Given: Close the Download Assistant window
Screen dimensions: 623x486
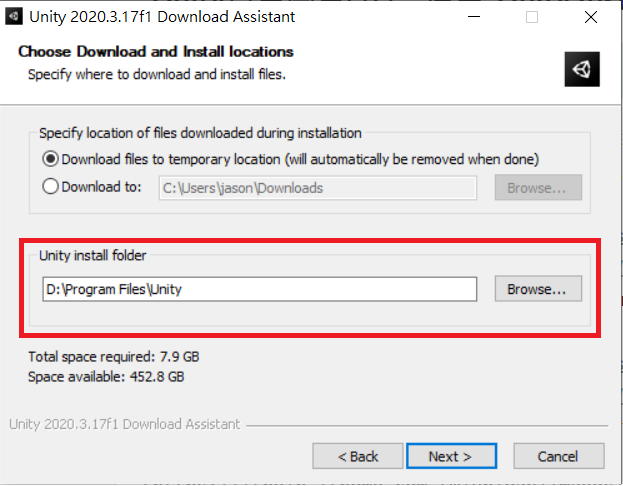Looking at the screenshot, I should click(591, 17).
